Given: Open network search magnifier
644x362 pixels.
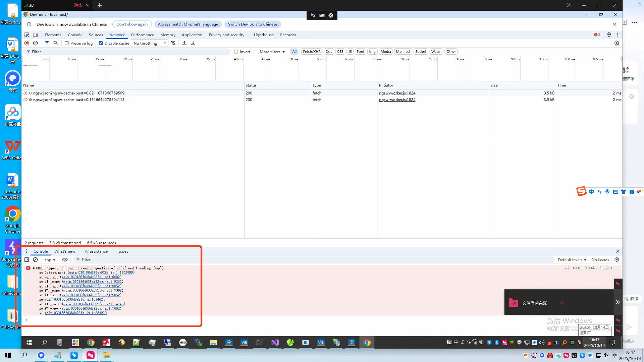Looking at the screenshot, I should (x=56, y=43).
